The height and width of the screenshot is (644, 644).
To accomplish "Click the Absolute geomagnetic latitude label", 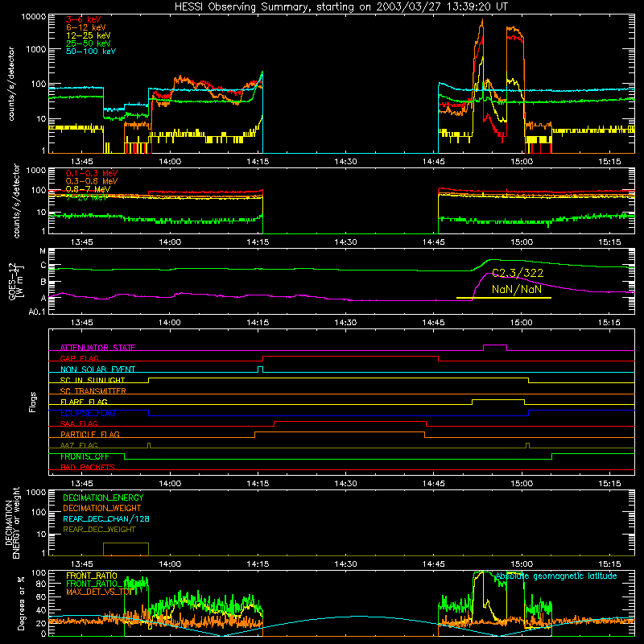I will [556, 576].
